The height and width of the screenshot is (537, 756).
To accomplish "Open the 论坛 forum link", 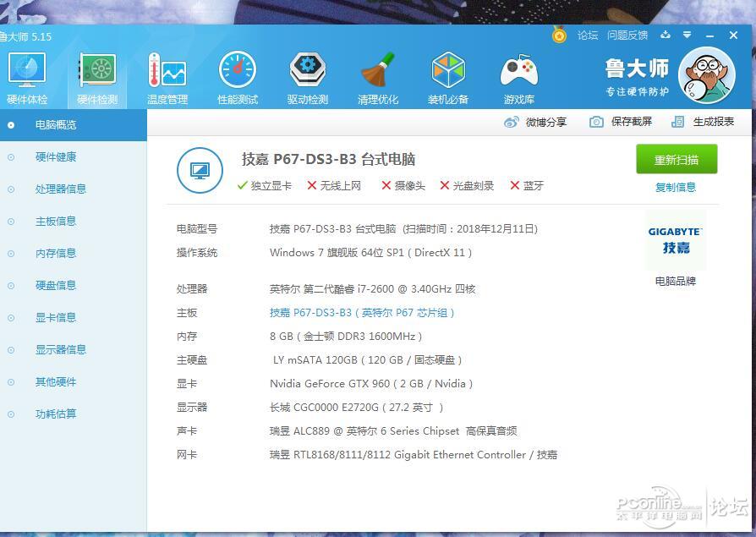I will pyautogui.click(x=588, y=36).
